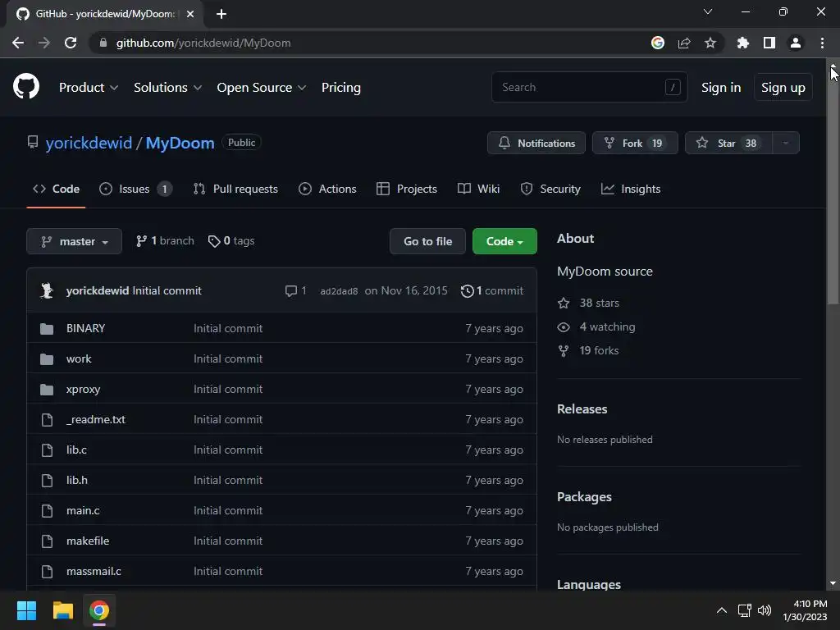This screenshot has height=630, width=840.
Task: Open the massmail.c file
Action: coord(94,571)
